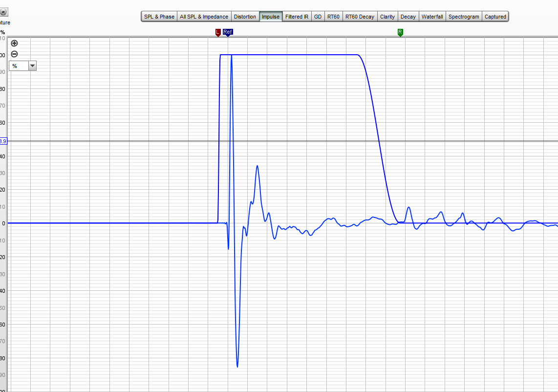Select the Impulse tab
The width and height of the screenshot is (558, 392).
[x=271, y=17]
